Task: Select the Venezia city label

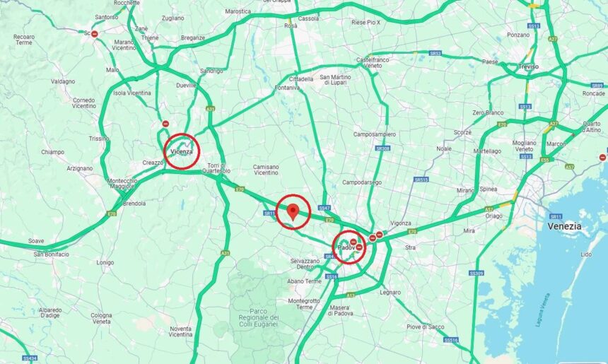Action: pyautogui.click(x=565, y=226)
